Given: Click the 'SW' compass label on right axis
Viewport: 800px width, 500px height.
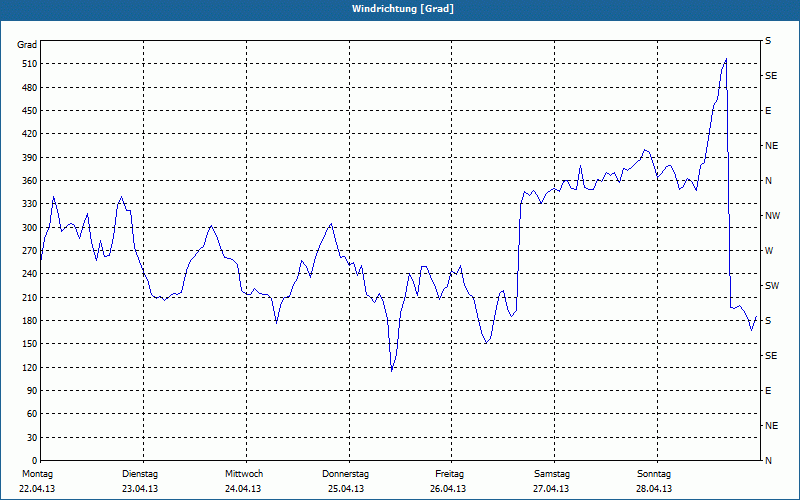Looking at the screenshot, I should tap(772, 286).
